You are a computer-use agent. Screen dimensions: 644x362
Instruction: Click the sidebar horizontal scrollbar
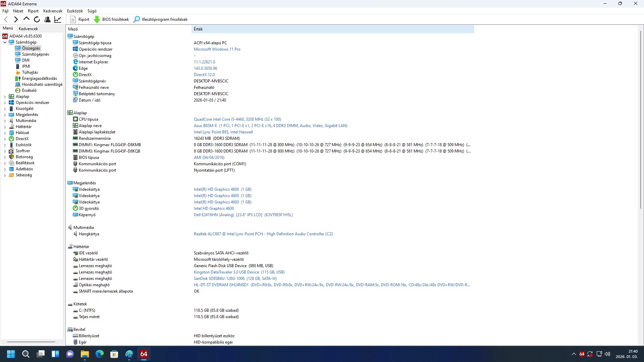pos(31,342)
